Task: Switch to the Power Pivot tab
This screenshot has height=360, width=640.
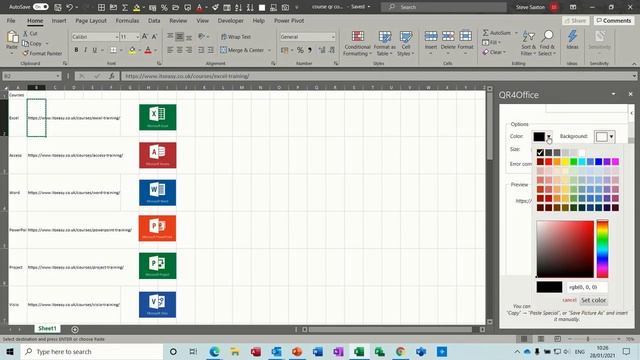Action: pos(289,20)
